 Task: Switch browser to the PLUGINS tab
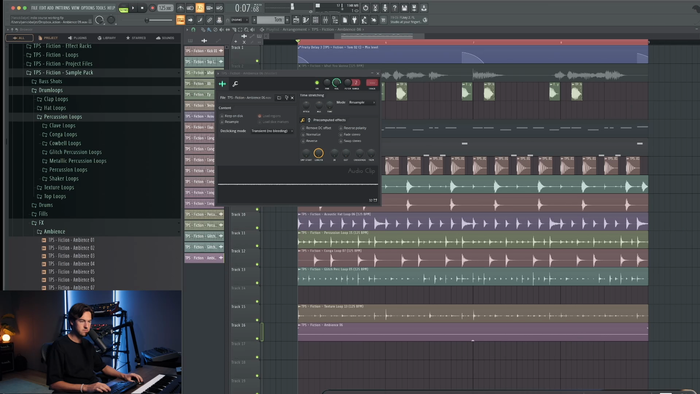pyautogui.click(x=78, y=38)
